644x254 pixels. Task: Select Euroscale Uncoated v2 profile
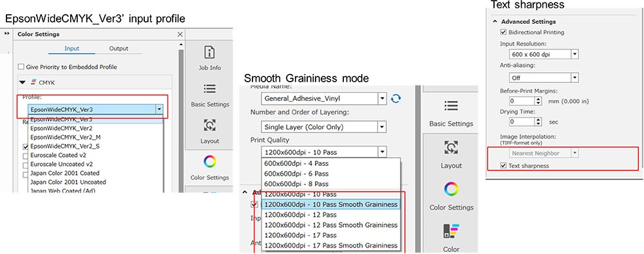(95, 164)
